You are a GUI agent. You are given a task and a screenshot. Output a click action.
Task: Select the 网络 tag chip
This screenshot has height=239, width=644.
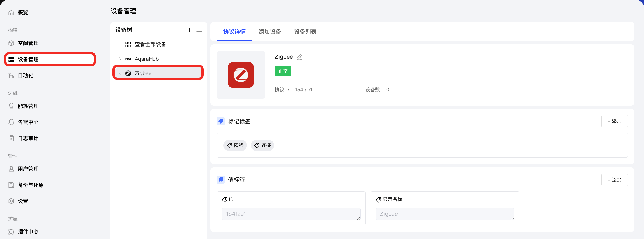235,145
